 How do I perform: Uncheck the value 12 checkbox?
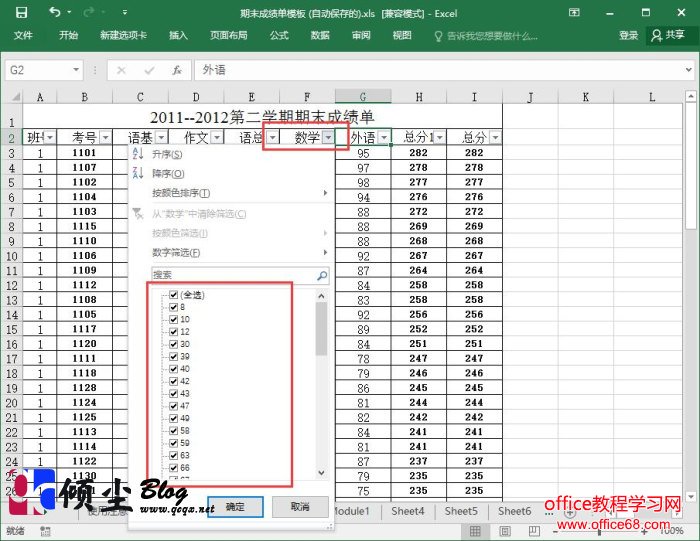tap(174, 332)
